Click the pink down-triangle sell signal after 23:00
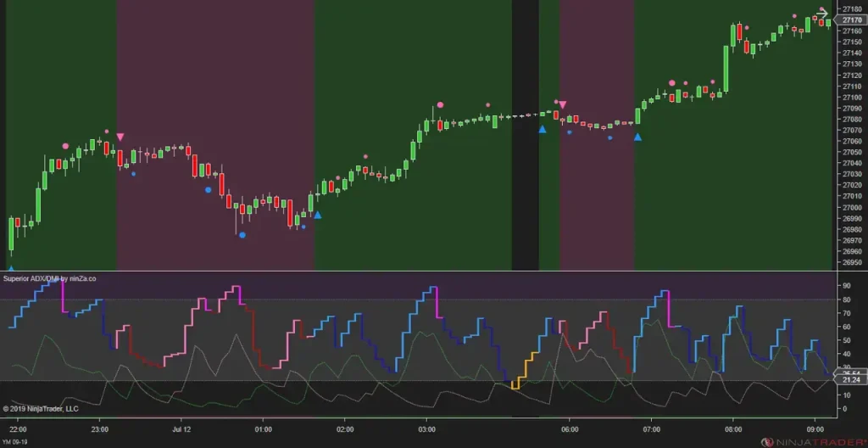Viewport: 868px width, 448px height. [120, 137]
